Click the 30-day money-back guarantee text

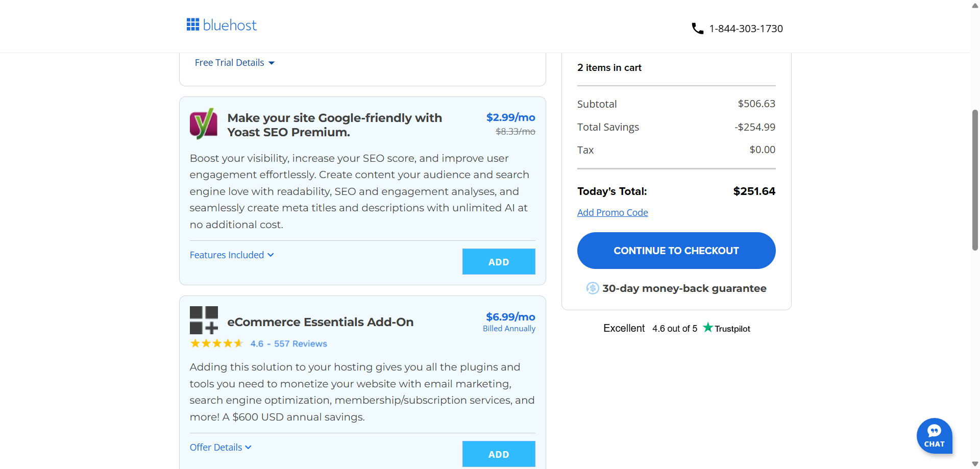point(684,288)
